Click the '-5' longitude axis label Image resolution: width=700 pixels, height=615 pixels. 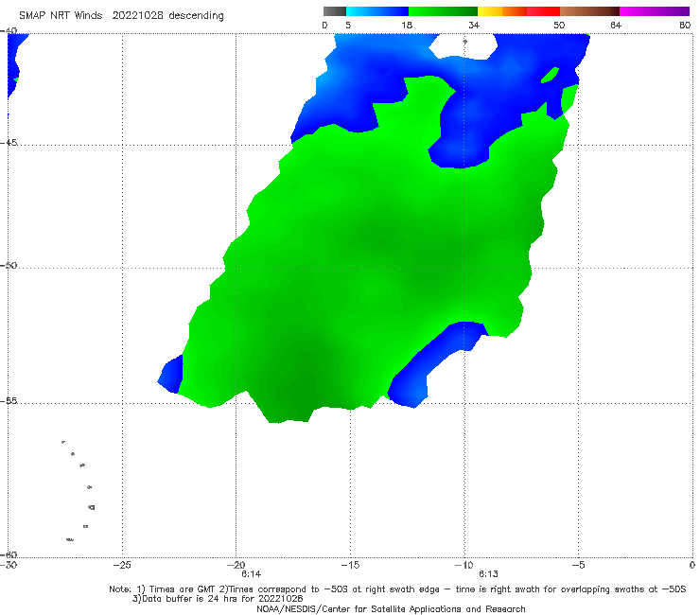click(578, 565)
